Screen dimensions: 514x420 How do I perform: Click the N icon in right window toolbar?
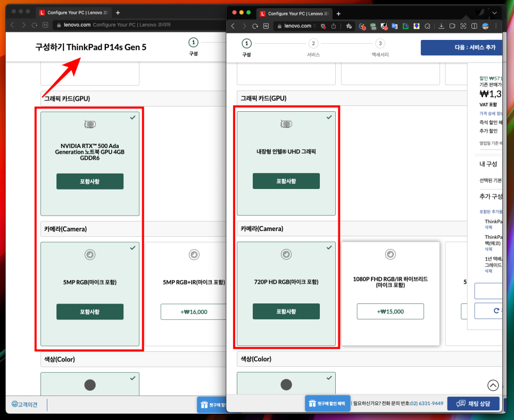pos(266,26)
